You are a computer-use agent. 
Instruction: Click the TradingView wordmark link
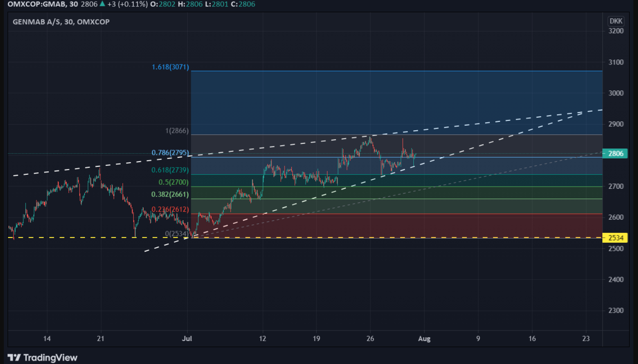pos(50,358)
